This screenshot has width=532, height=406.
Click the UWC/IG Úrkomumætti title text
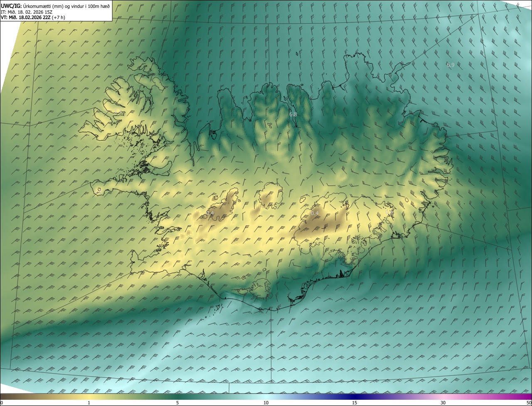[x=56, y=6]
